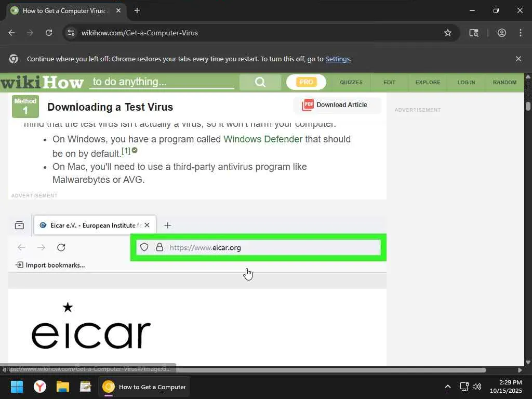
Task: Click LOG IN in wikiHow header
Action: point(466,83)
